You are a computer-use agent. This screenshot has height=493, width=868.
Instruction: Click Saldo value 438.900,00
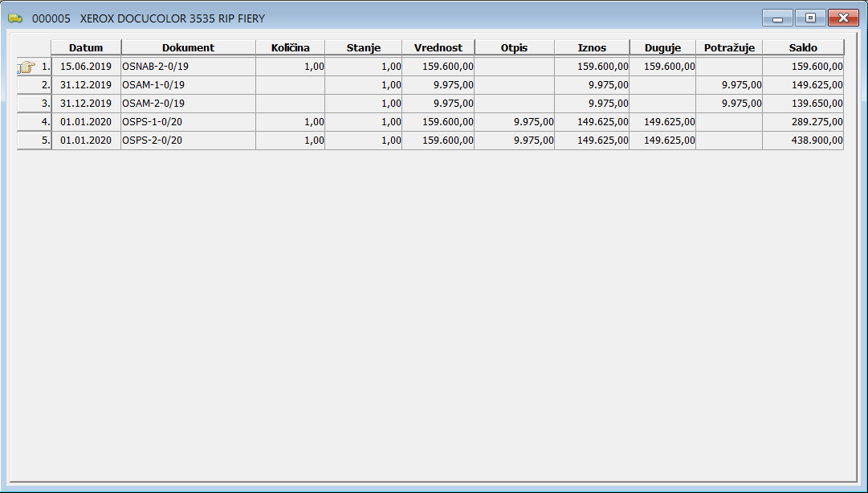click(803, 140)
